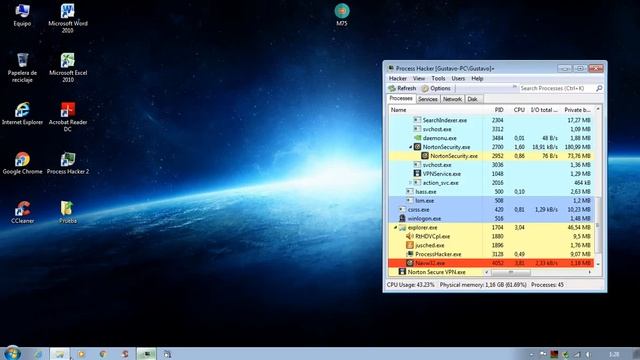This screenshot has width=640, height=360.
Task: Select the Prueba folder on the desktop
Action: [68, 212]
